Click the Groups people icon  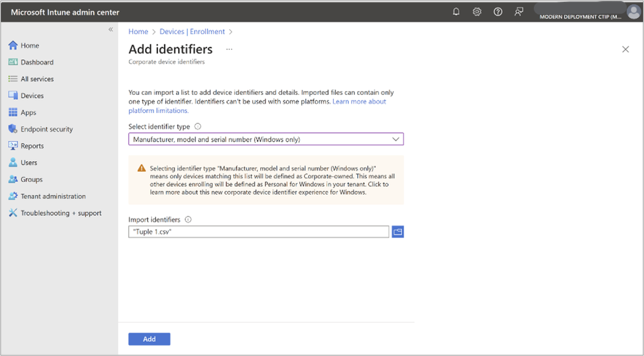[x=13, y=179]
